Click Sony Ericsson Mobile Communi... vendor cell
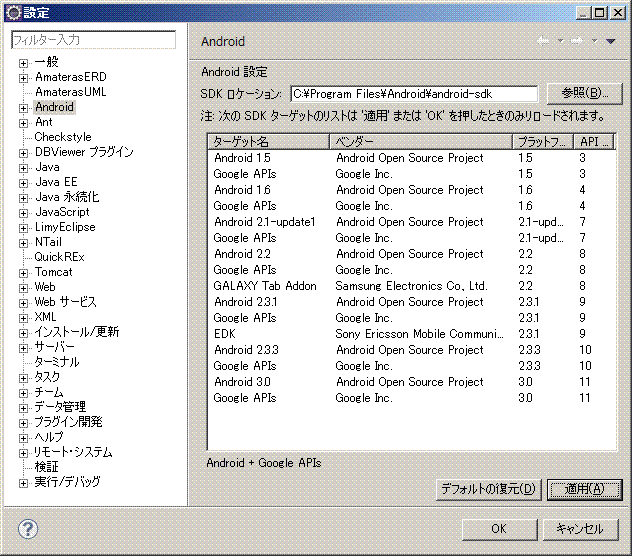 (x=419, y=334)
